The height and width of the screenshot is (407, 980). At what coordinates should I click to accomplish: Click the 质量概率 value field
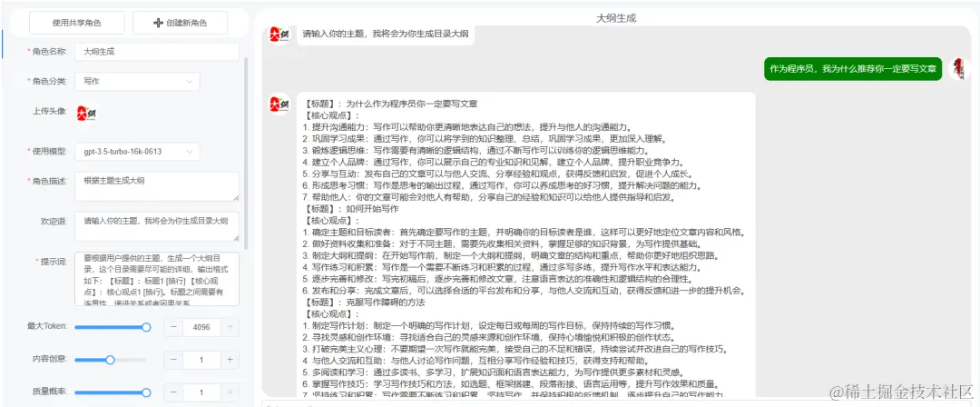pos(201,392)
